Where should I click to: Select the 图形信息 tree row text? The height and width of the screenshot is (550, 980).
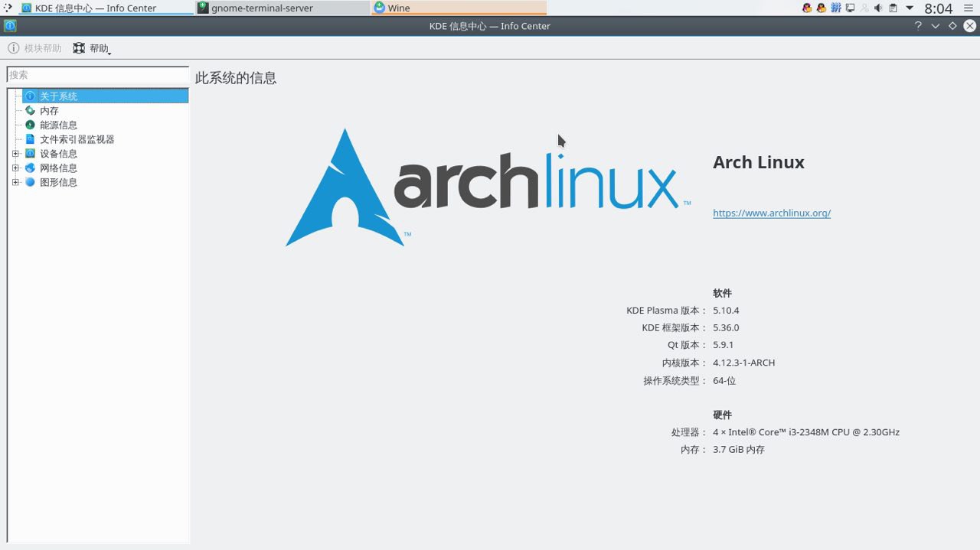[59, 182]
